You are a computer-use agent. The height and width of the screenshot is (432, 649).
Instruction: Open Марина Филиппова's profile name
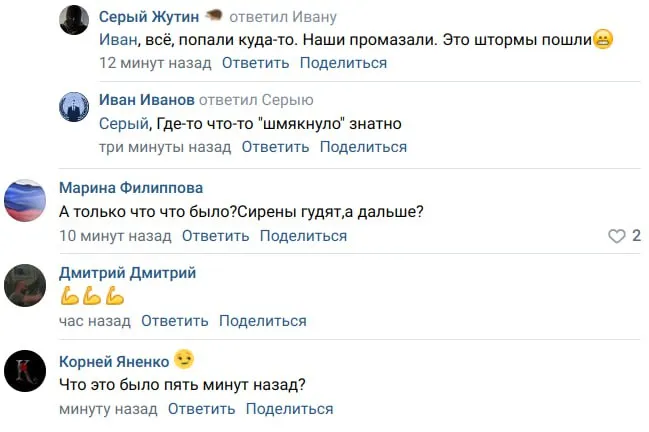(131, 188)
